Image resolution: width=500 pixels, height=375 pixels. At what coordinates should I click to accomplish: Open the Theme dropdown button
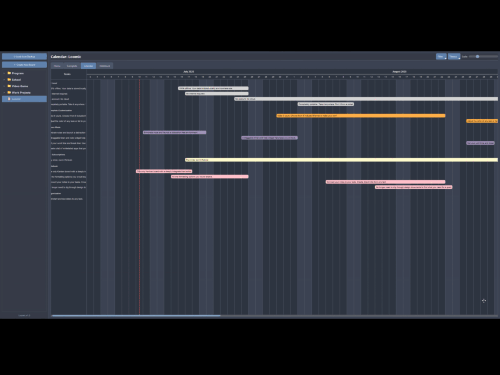pos(454,57)
